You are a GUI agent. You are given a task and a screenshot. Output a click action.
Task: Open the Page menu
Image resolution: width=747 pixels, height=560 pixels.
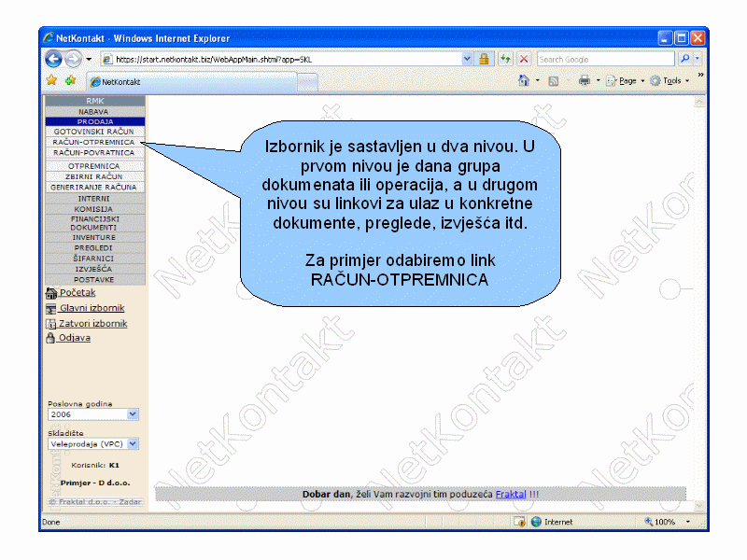[x=625, y=81]
